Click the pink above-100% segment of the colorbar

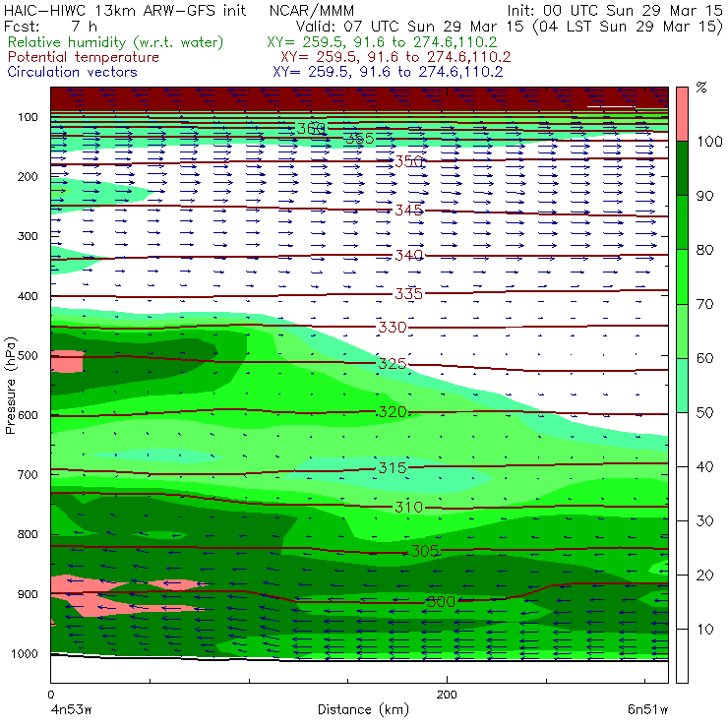(x=682, y=114)
